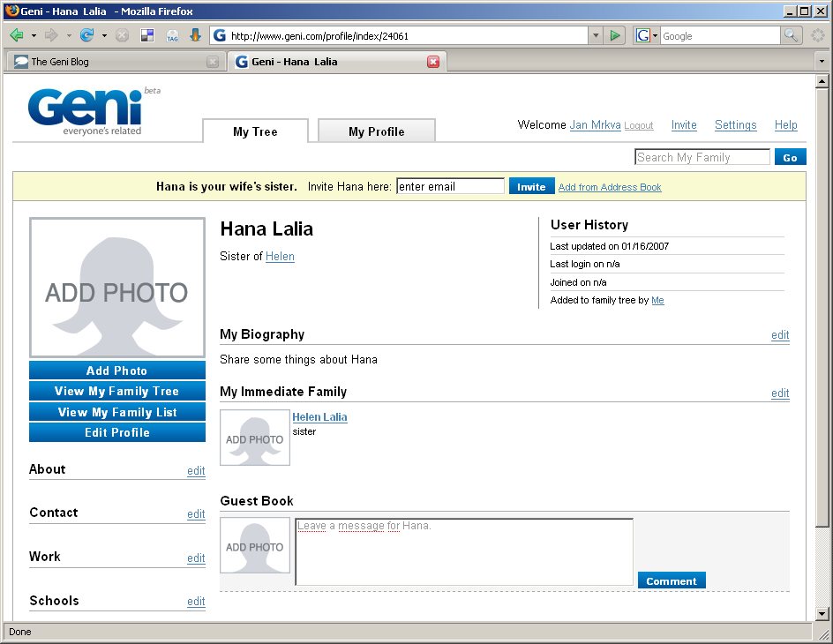Screen dimensions: 833x644
Task: Click the Logout link
Action: tap(639, 125)
